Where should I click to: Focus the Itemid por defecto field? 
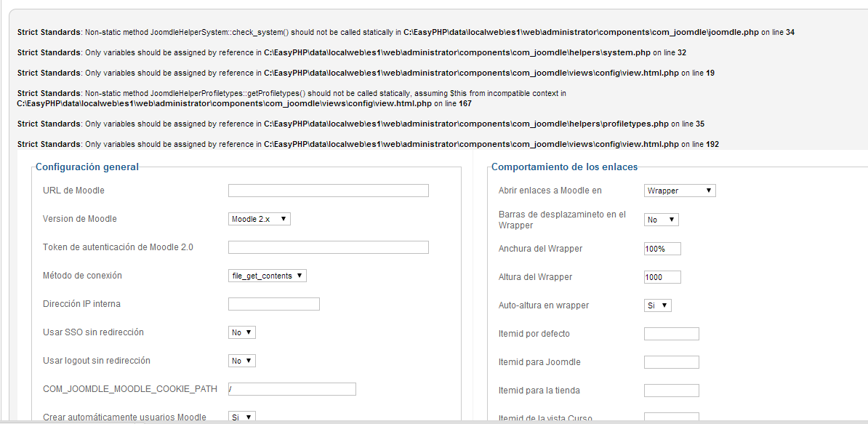(x=671, y=334)
